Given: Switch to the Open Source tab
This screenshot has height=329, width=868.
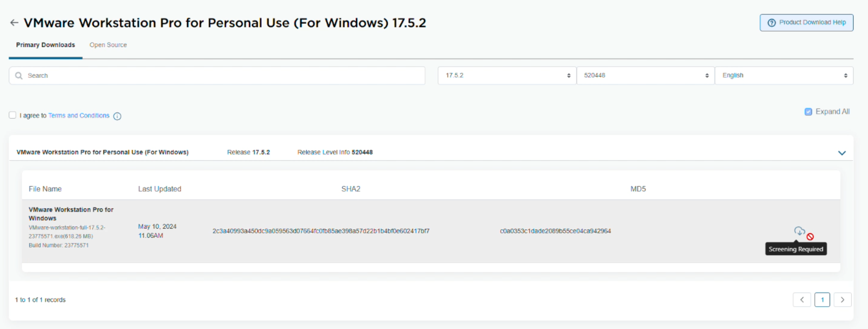Looking at the screenshot, I should [x=108, y=45].
